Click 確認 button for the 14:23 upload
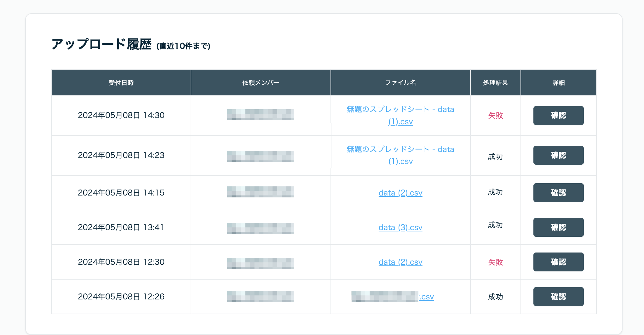 pyautogui.click(x=558, y=155)
